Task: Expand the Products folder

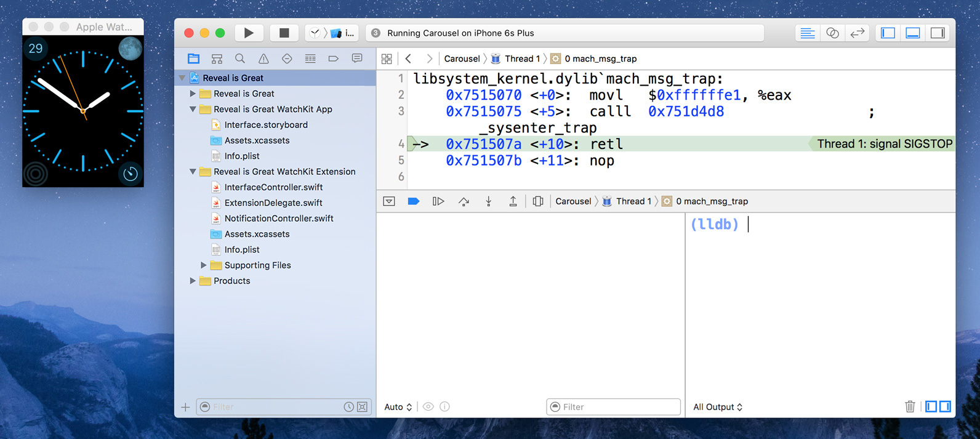Action: pos(193,281)
